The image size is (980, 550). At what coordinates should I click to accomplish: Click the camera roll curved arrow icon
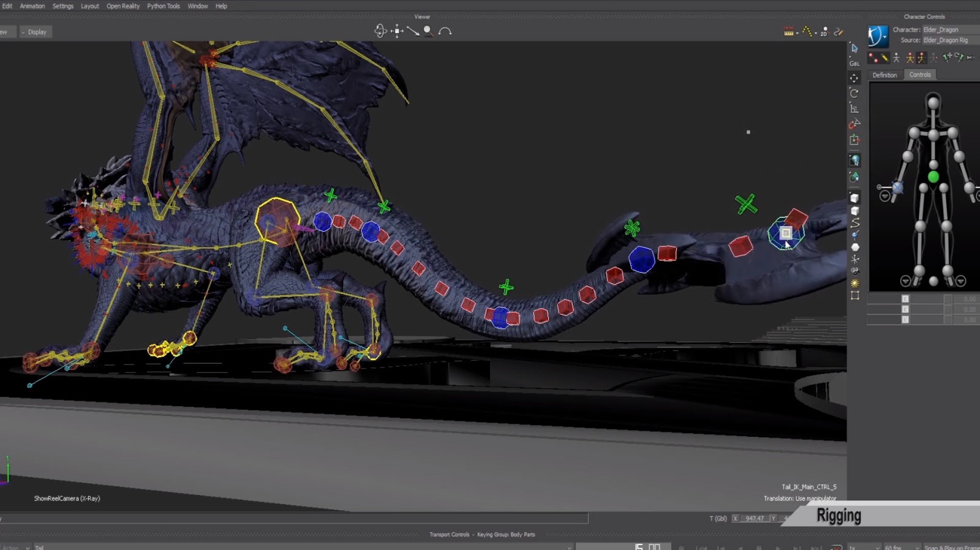point(445,31)
